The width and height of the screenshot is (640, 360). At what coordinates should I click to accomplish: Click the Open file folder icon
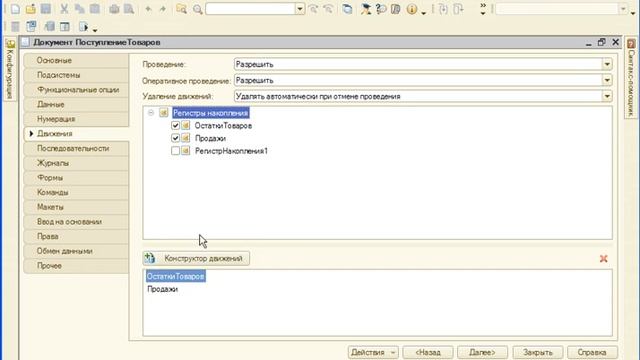coord(31,9)
